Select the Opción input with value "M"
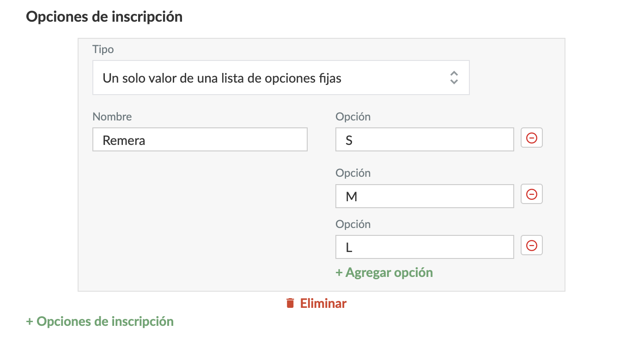This screenshot has width=644, height=348. pyautogui.click(x=424, y=197)
